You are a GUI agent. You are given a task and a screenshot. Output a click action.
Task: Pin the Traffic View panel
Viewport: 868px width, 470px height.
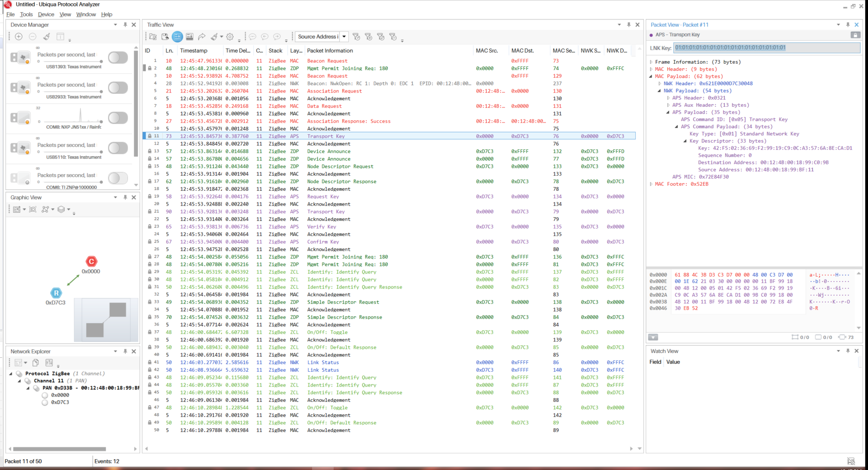(629, 25)
